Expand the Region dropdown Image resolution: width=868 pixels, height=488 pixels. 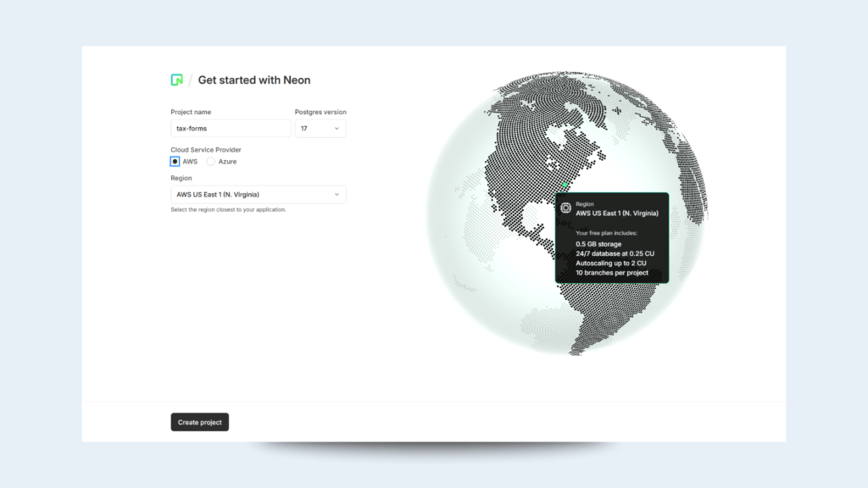click(x=258, y=195)
